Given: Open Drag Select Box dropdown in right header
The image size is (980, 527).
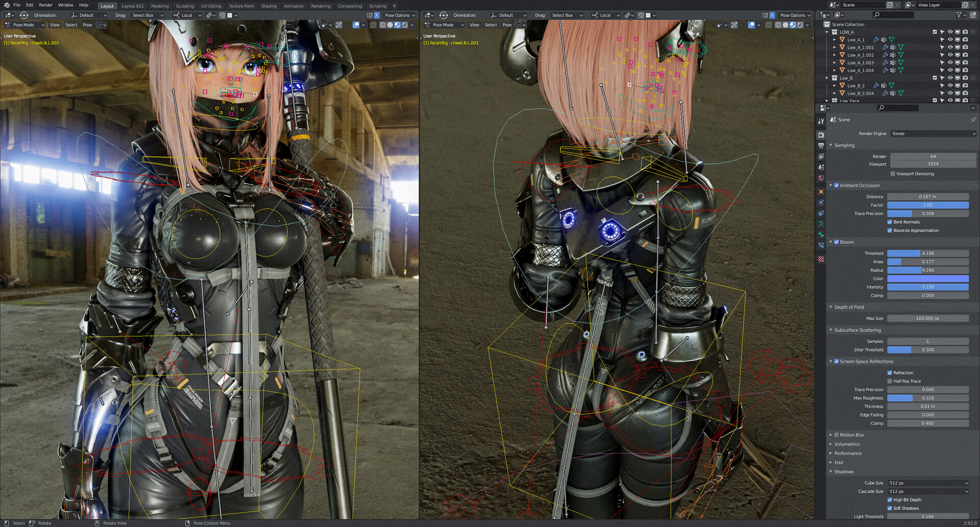Looking at the screenshot, I should point(567,15).
